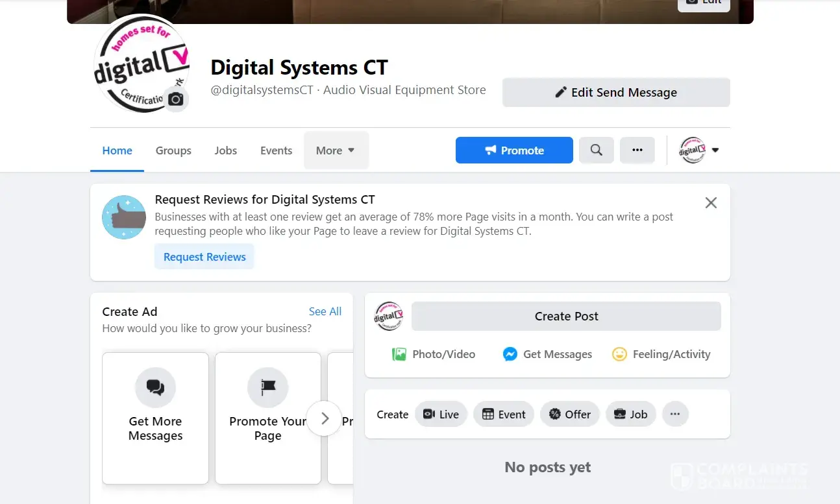Click the camera icon on profile picture

[175, 99]
